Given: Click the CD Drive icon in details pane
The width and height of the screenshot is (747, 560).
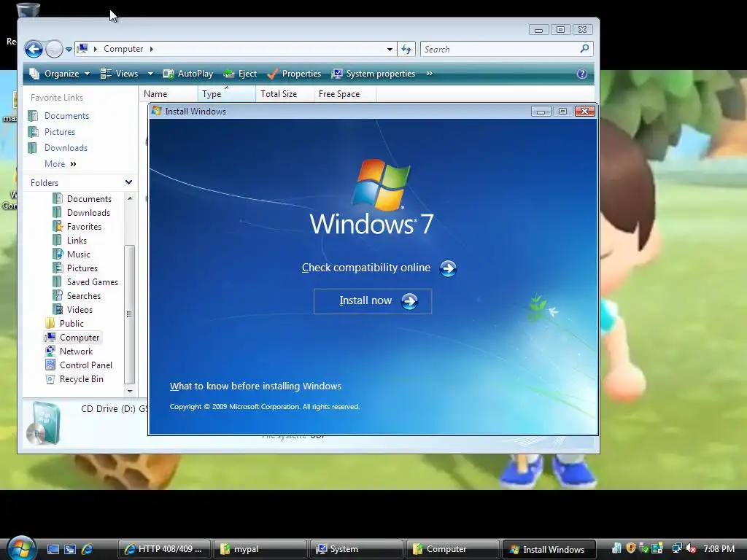Looking at the screenshot, I should (x=43, y=424).
